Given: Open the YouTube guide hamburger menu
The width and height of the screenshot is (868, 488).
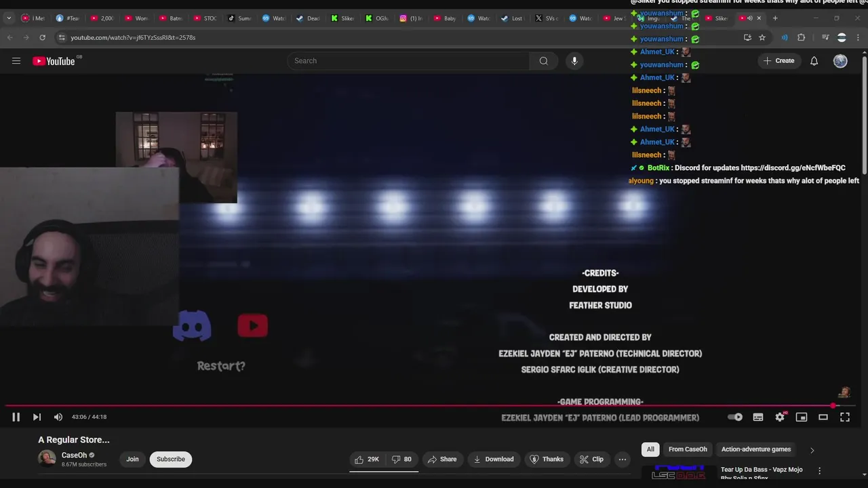Looking at the screenshot, I should pos(16,61).
